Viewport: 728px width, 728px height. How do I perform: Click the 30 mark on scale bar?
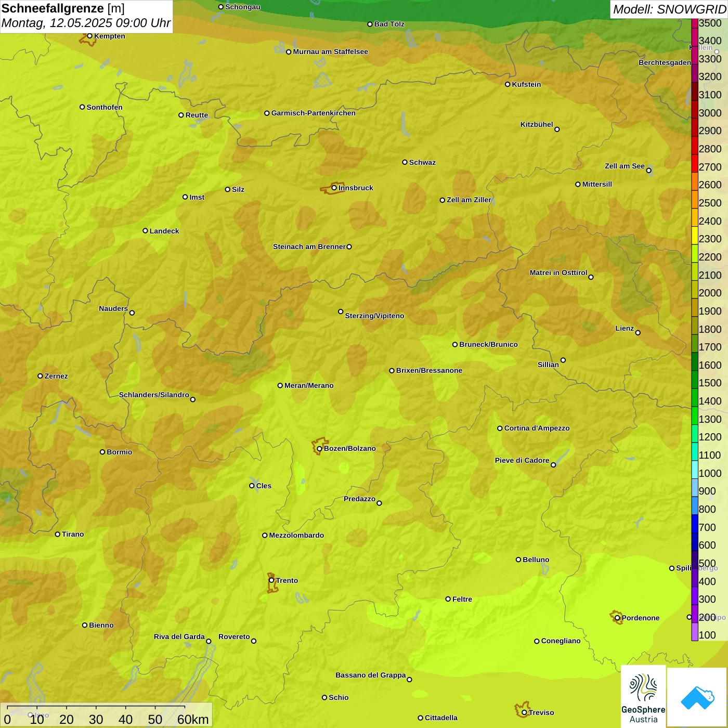coord(96,719)
